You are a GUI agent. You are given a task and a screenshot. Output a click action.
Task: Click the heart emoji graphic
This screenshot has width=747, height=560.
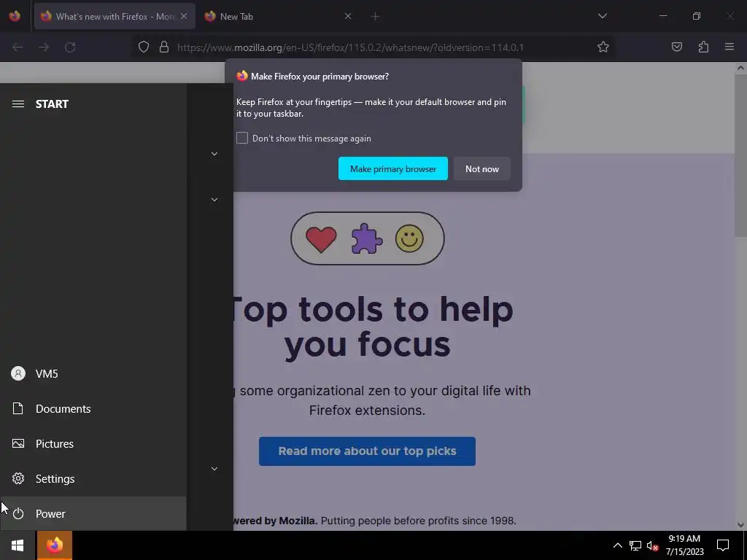pyautogui.click(x=321, y=238)
